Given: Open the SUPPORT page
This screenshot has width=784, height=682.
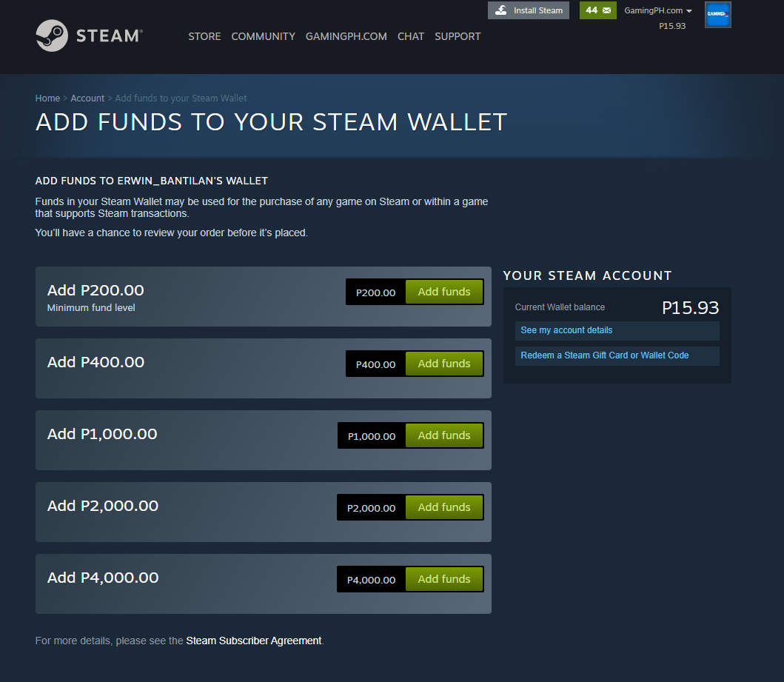Looking at the screenshot, I should coord(458,36).
